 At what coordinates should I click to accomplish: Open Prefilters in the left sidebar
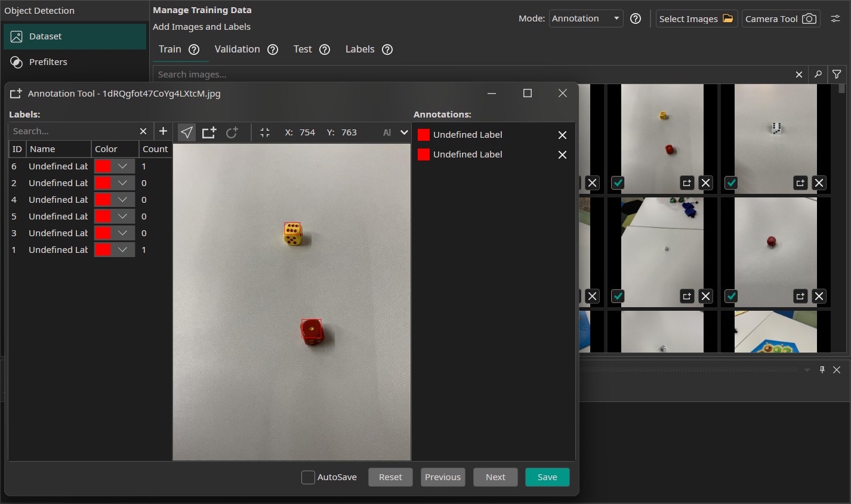tap(48, 62)
